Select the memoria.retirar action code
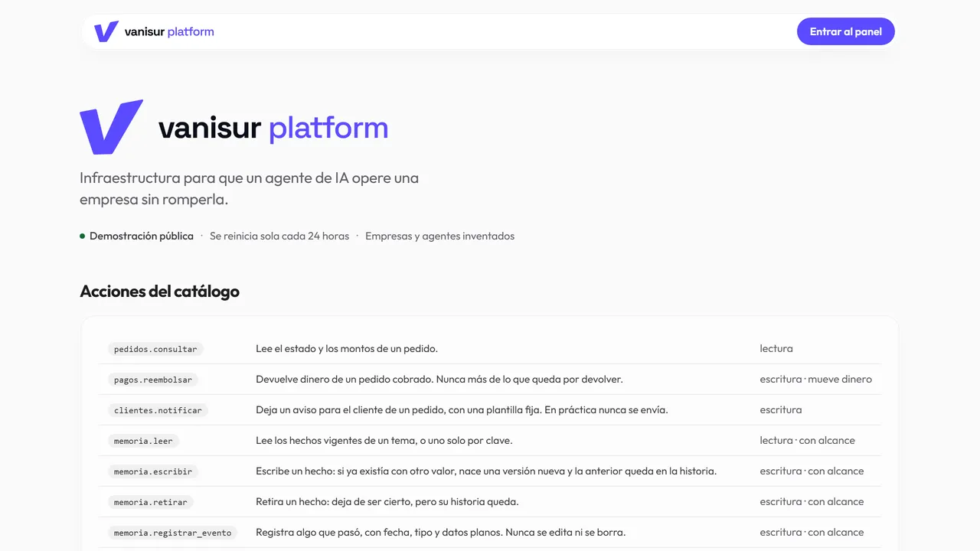 [x=151, y=502]
